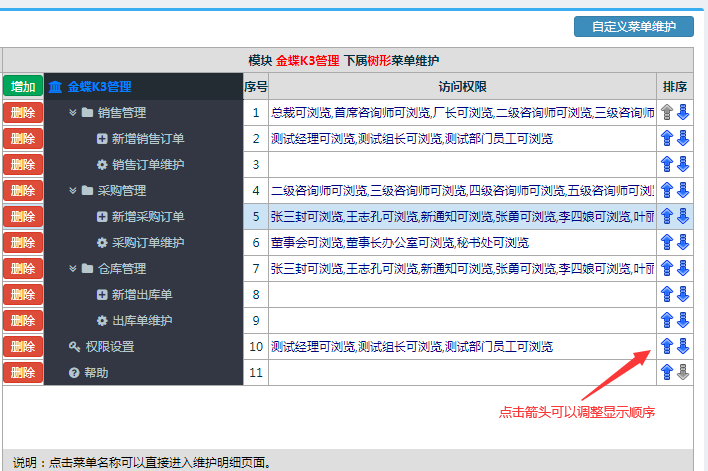Move row 10 down with arrow

coord(683,346)
